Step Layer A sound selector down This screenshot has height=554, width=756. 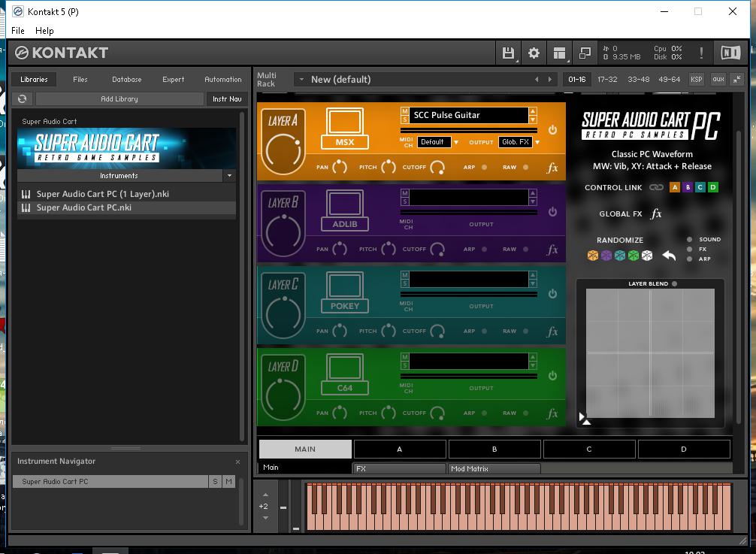pos(533,120)
